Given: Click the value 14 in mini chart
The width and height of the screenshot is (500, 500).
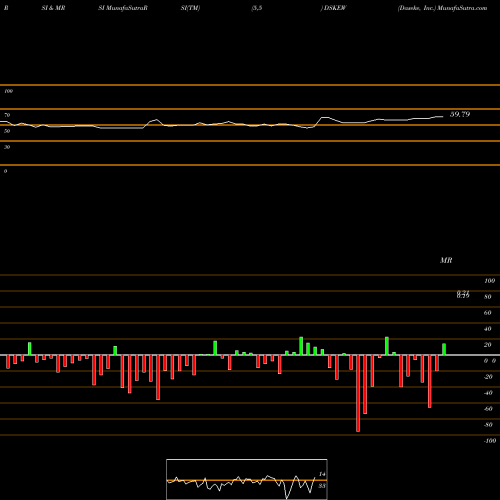Looking at the screenshot, I should [x=322, y=474].
